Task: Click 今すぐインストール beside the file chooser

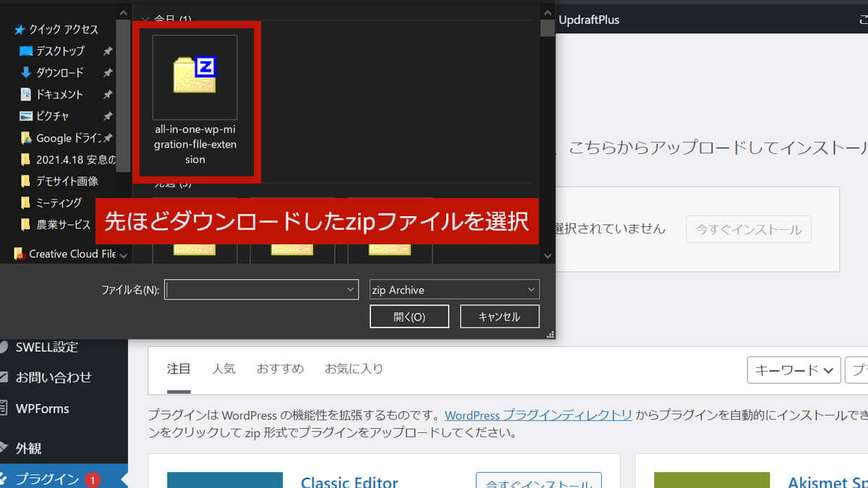Action: 749,229
